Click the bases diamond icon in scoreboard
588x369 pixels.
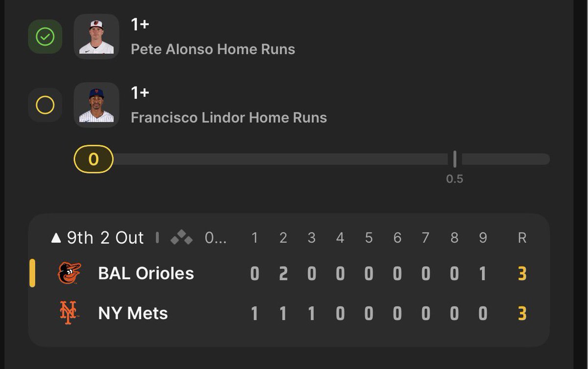pyautogui.click(x=182, y=238)
